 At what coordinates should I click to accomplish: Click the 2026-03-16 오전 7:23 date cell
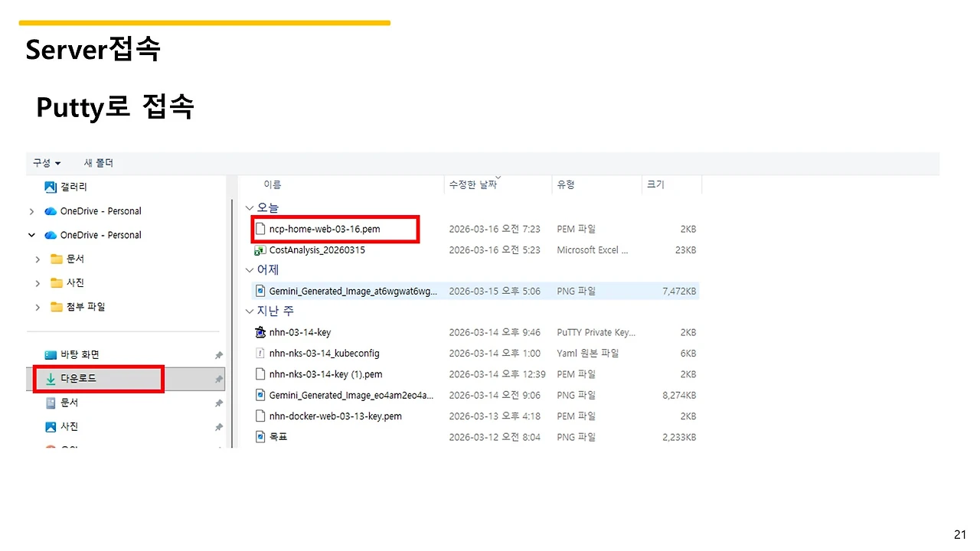tap(495, 229)
